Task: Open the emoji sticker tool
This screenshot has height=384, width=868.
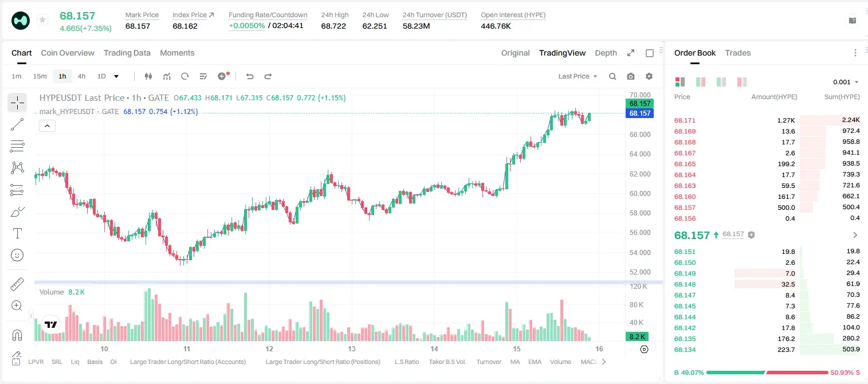Action: pos(17,255)
